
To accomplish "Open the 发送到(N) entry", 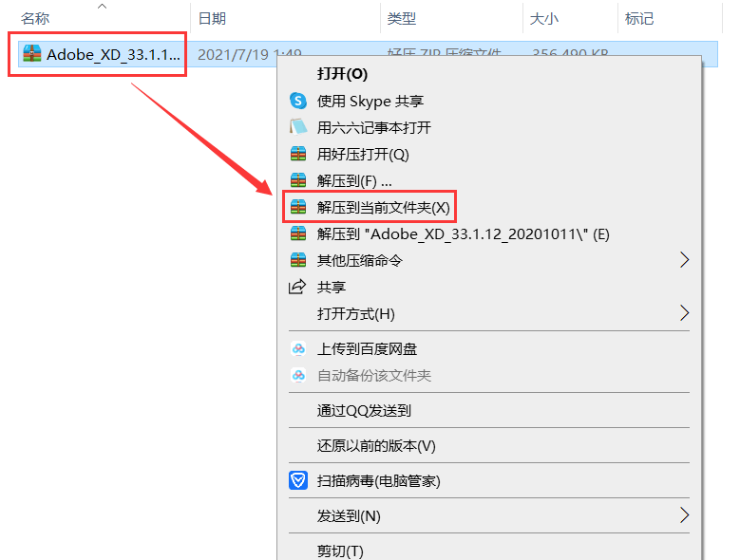I will click(349, 516).
